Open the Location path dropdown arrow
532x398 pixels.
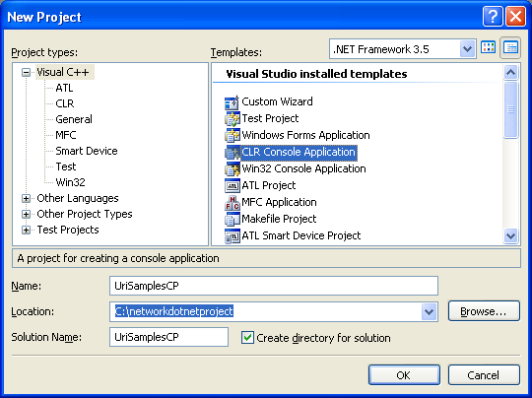(x=429, y=312)
